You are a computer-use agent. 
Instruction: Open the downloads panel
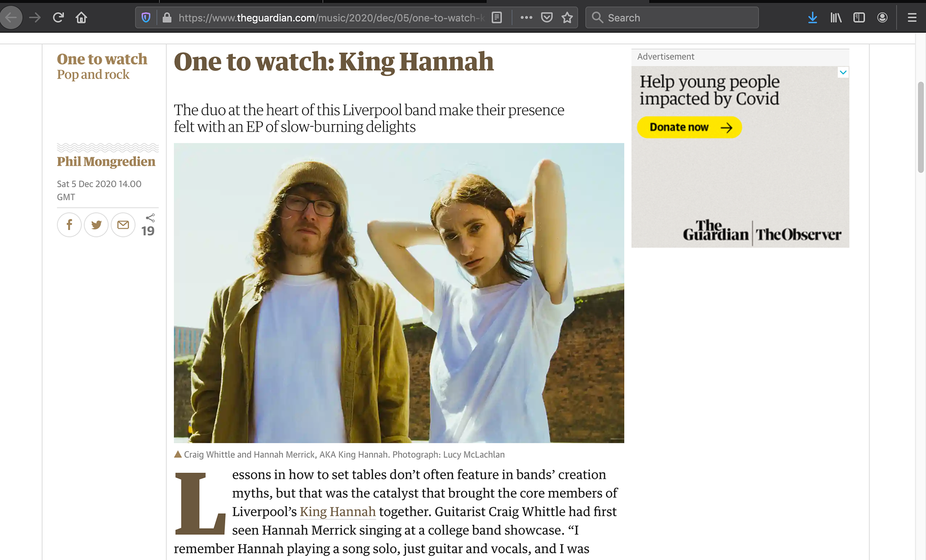pyautogui.click(x=812, y=18)
